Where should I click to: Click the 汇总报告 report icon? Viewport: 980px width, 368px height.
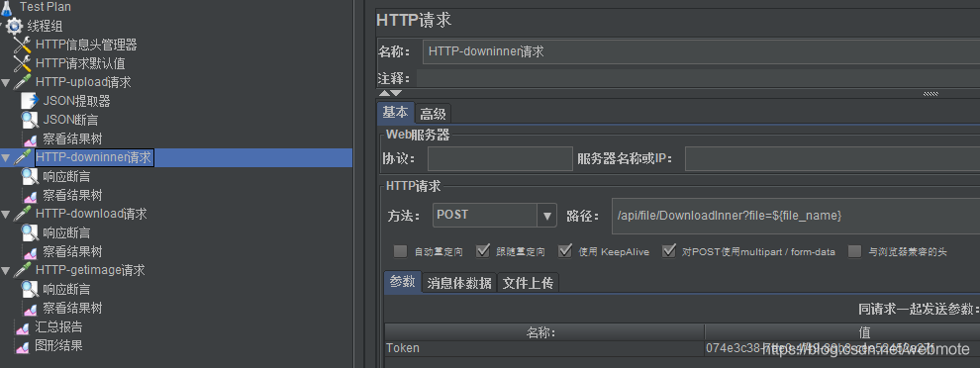(23, 327)
